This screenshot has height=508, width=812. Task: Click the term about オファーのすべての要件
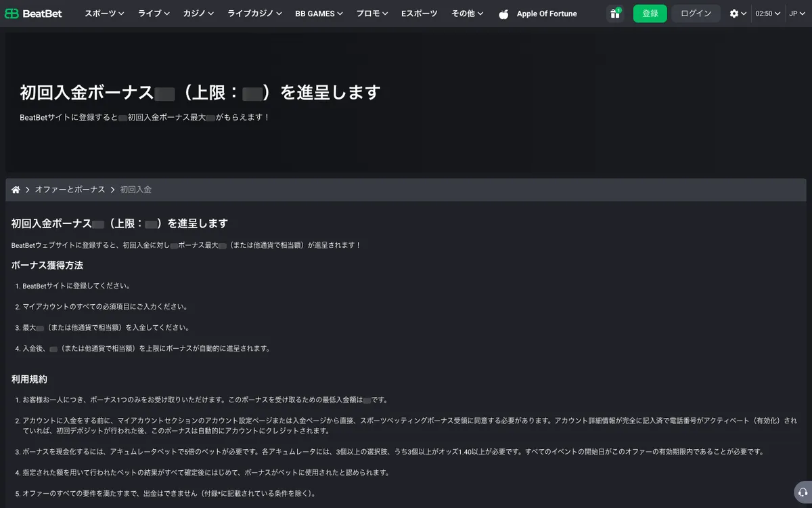pos(168,494)
